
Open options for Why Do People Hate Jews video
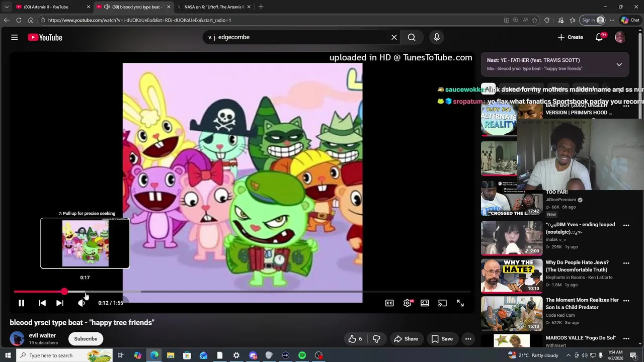coord(626,263)
